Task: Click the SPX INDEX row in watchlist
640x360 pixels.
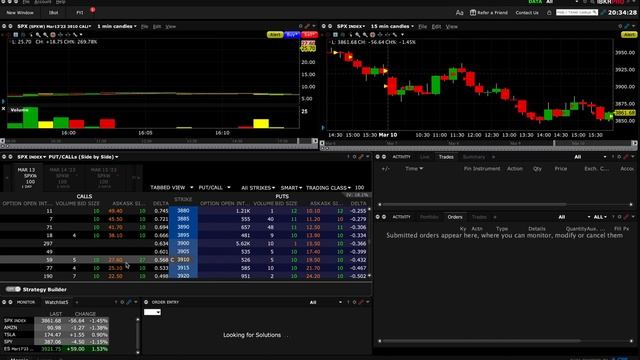Action: [x=56, y=321]
